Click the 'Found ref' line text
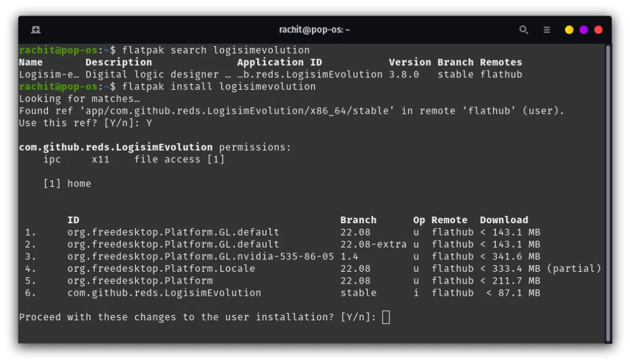The height and width of the screenshot is (364, 630). tap(291, 111)
